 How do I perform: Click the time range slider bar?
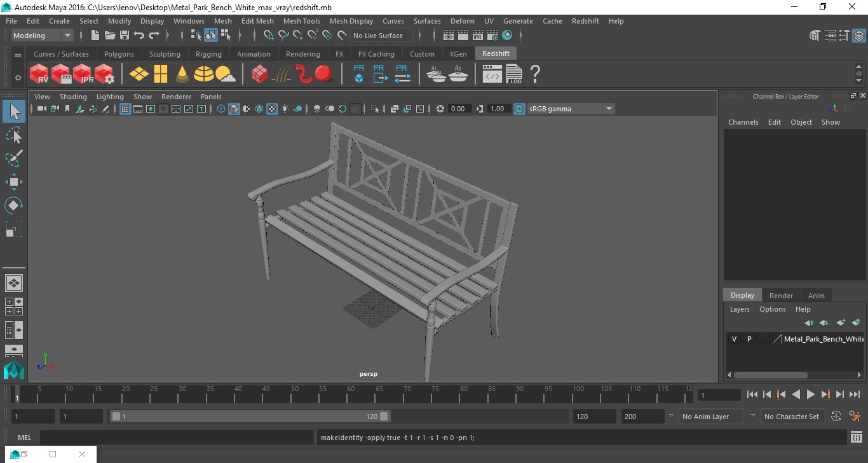250,417
